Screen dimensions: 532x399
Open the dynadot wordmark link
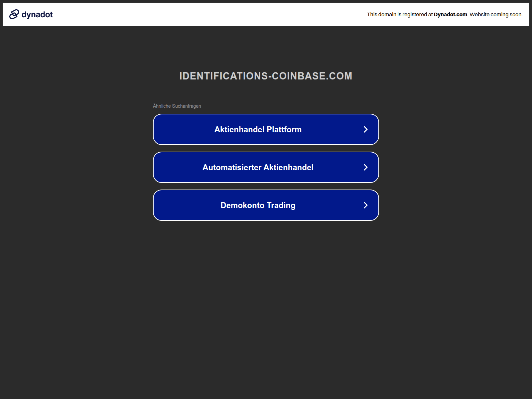pyautogui.click(x=37, y=15)
